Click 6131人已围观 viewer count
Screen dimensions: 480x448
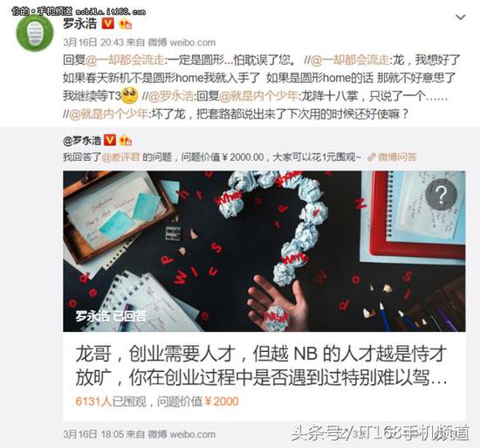[x=111, y=402]
